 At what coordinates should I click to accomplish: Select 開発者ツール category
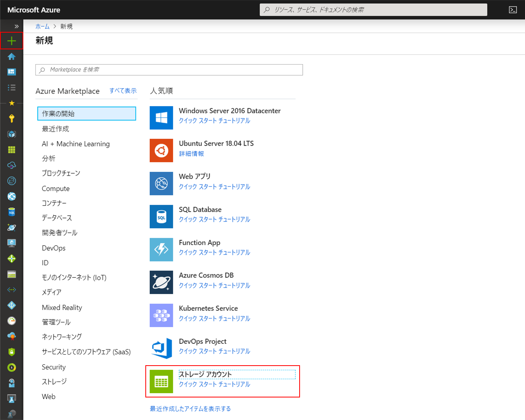click(x=59, y=233)
